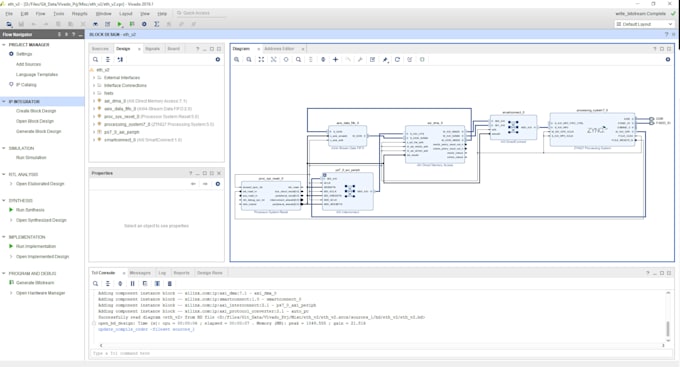
Task: Click the Validate Design icon in Diagram toolbar
Action: tap(373, 59)
